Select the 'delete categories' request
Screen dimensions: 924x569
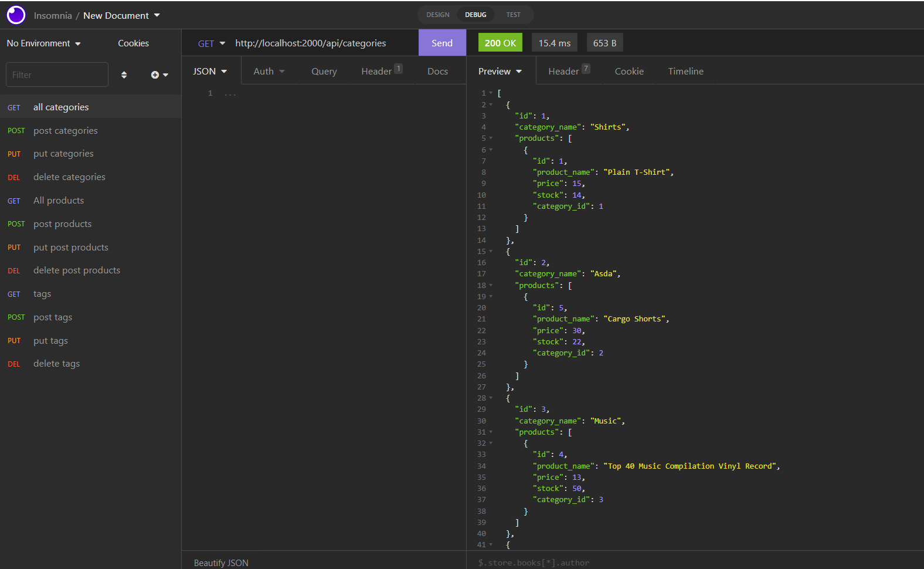pos(90,177)
